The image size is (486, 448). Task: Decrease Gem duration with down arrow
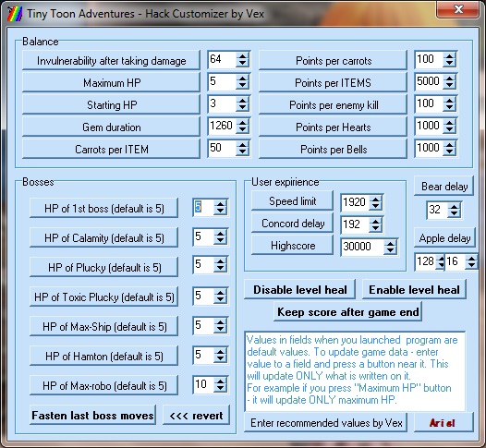(242, 130)
